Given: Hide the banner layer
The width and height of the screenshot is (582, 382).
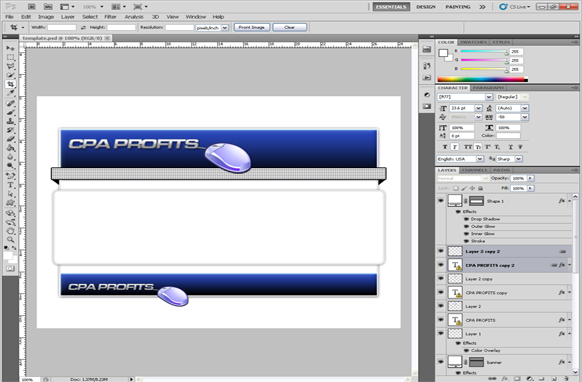Looking at the screenshot, I should coord(441,362).
